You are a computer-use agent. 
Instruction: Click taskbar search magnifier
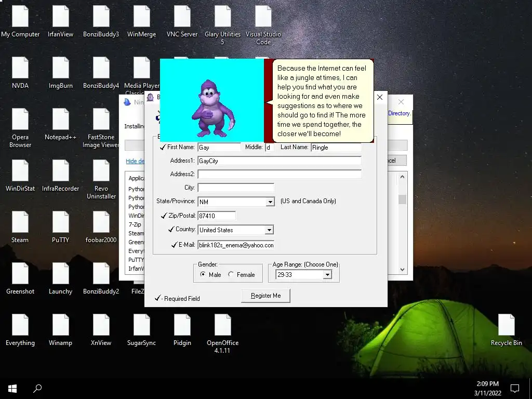[x=37, y=389]
